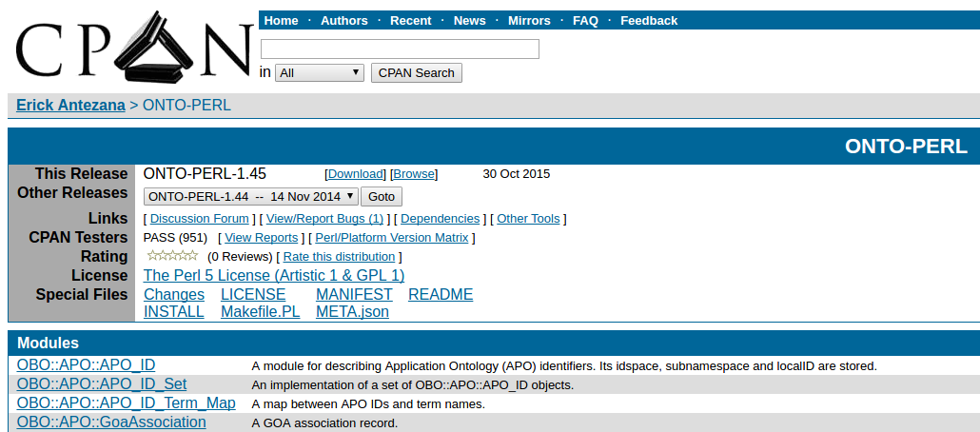Open the FAQ page

585,21
